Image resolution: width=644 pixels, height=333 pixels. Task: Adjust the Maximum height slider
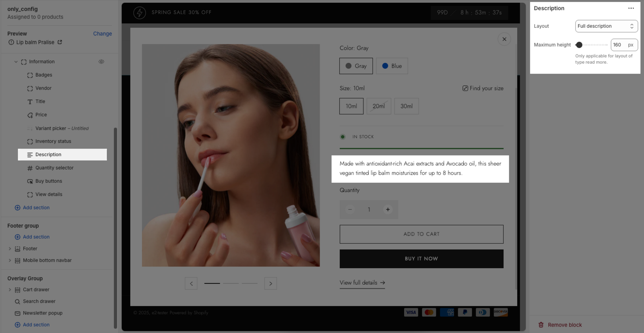(579, 45)
